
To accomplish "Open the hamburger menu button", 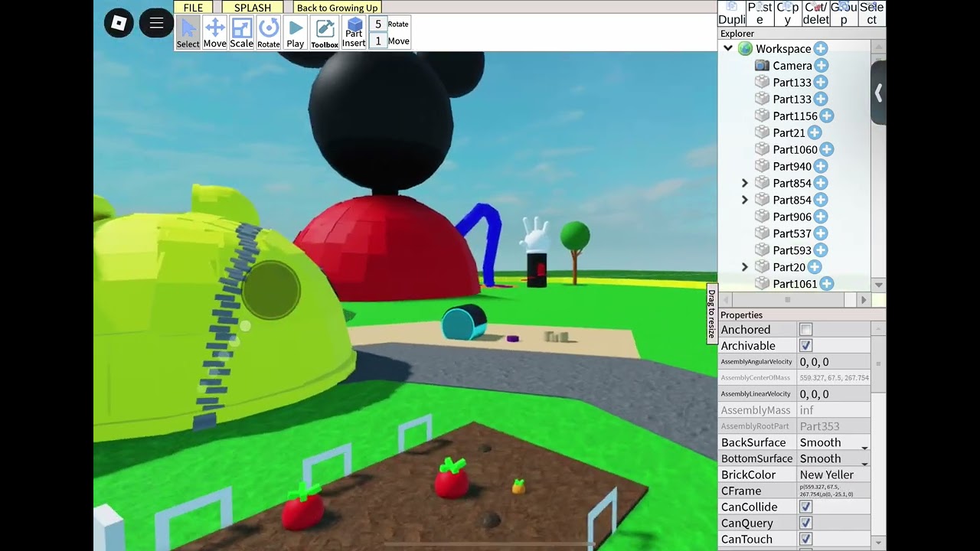I will (156, 23).
